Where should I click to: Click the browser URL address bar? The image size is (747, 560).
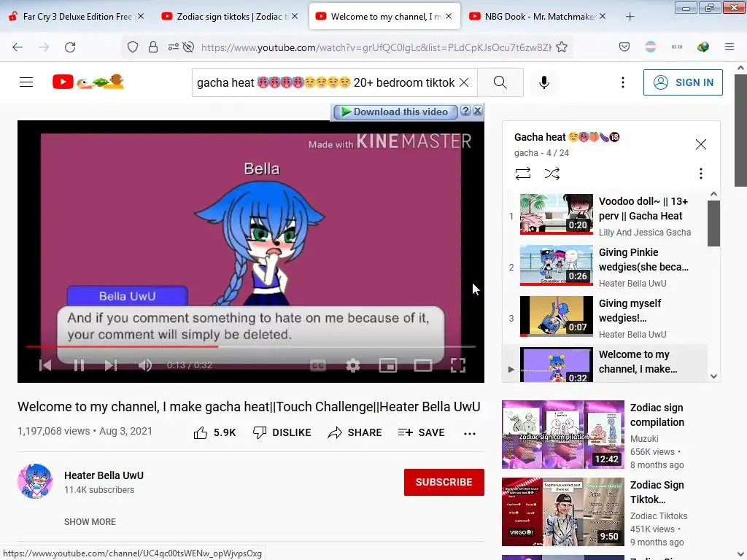[376, 47]
